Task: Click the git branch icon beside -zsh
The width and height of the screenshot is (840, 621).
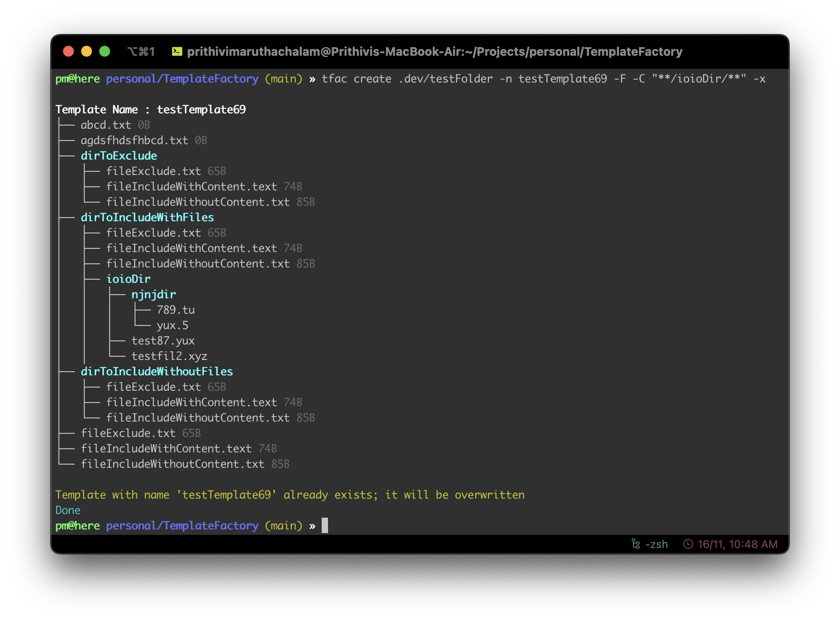Action: pos(636,543)
